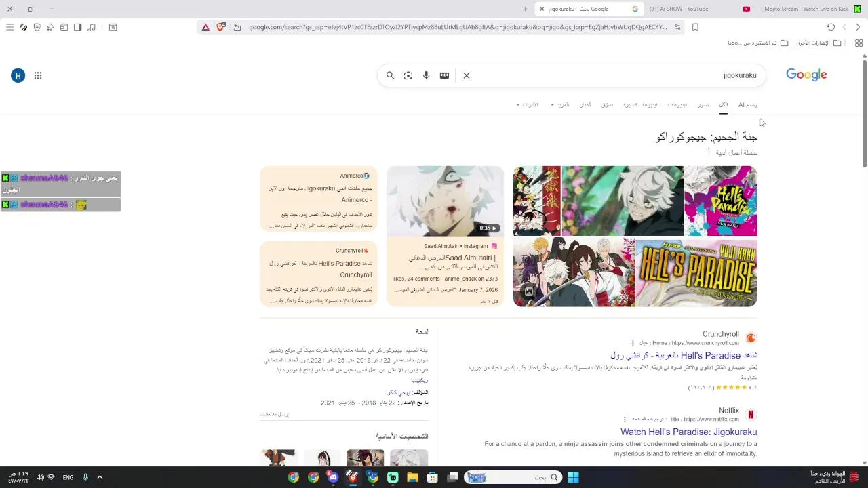Viewport: 868px width, 488px height.
Task: Open the Brave Rewards triangle icon
Action: click(x=205, y=27)
